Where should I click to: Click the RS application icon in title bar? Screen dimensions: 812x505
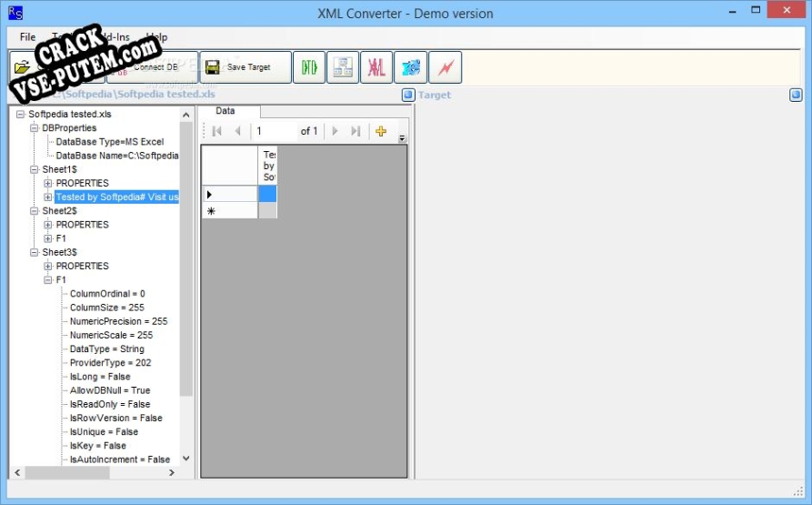point(15,13)
